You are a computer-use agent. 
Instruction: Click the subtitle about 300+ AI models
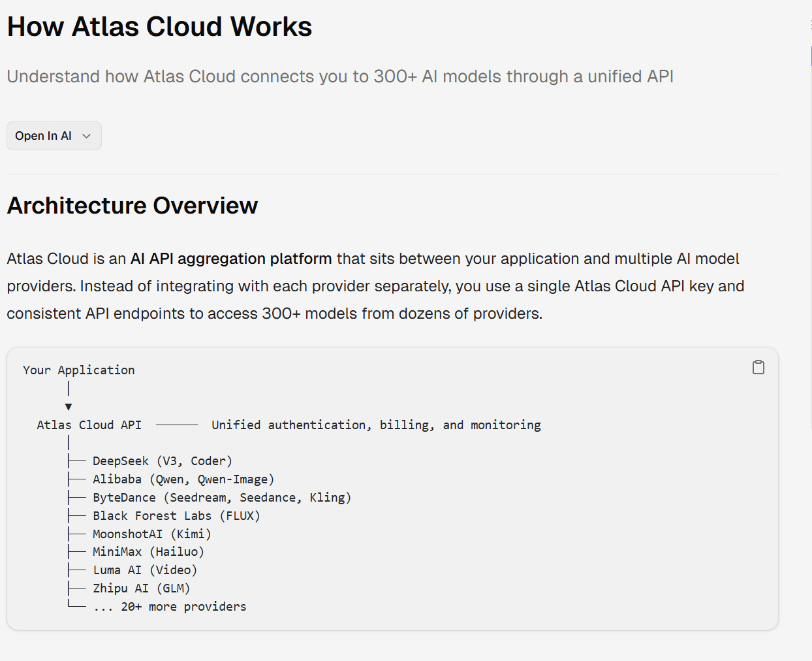340,76
